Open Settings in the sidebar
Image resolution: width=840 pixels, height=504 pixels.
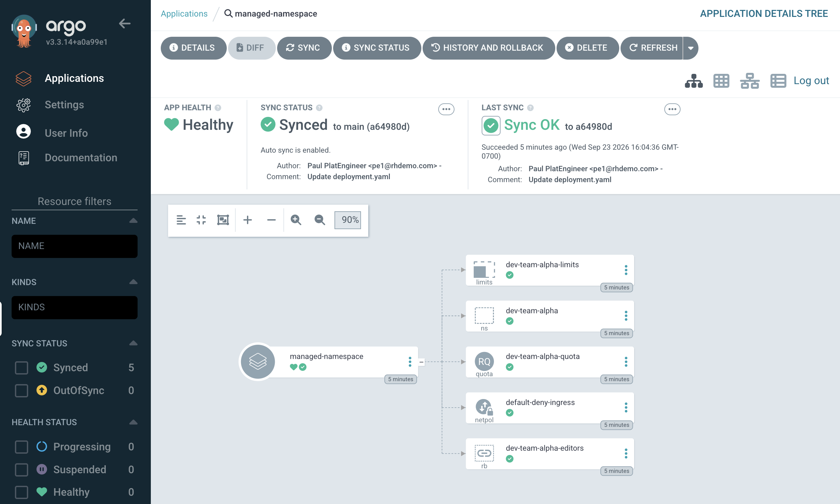coord(64,105)
